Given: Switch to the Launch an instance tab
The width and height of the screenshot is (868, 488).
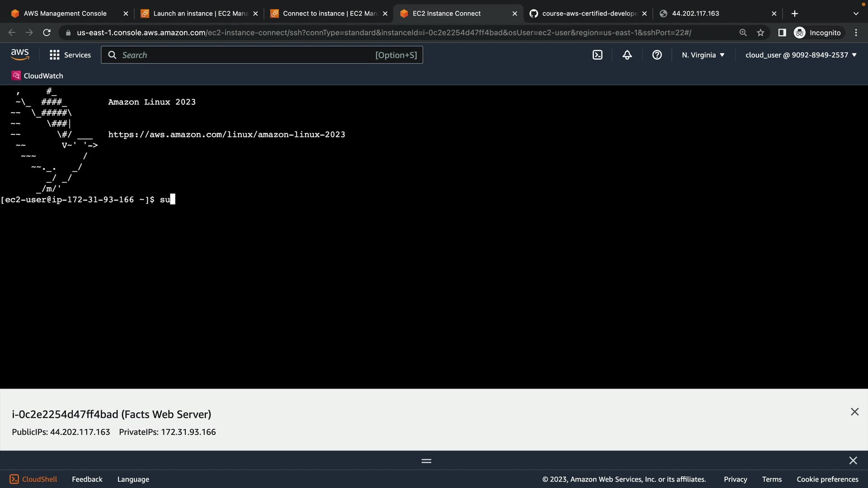Looking at the screenshot, I should click(199, 14).
